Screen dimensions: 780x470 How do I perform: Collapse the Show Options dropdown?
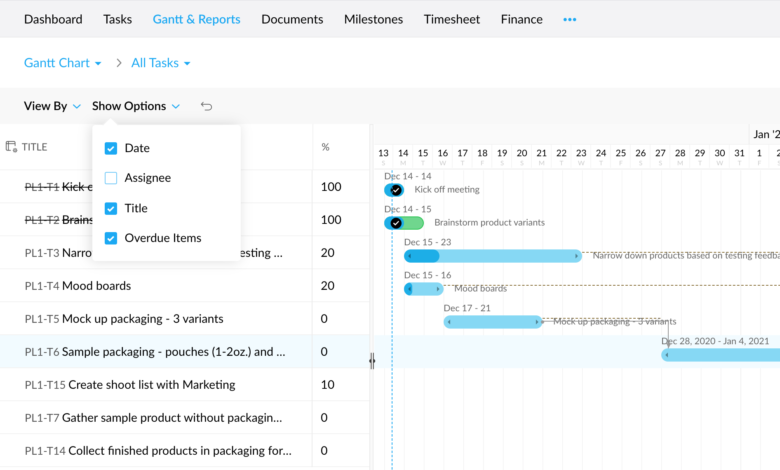136,106
